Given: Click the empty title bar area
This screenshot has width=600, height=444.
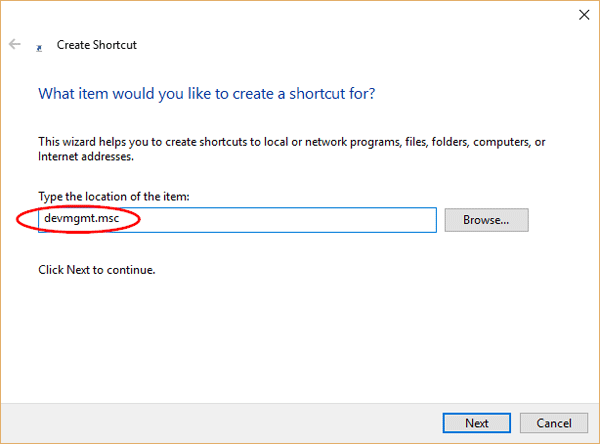Looking at the screenshot, I should (x=300, y=15).
